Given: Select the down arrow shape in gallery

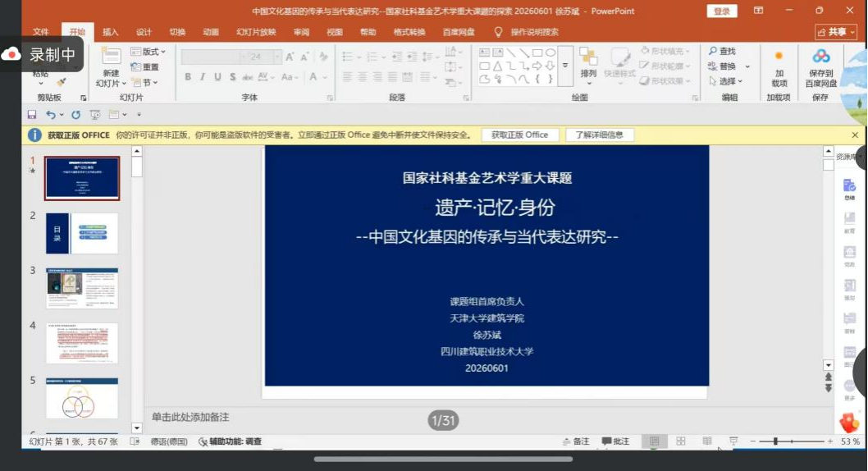Looking at the screenshot, I should point(550,66).
